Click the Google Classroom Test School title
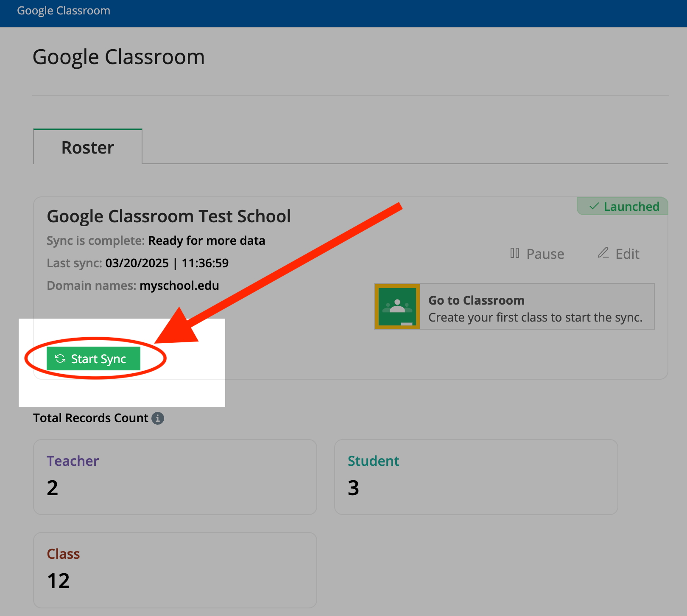 [169, 216]
